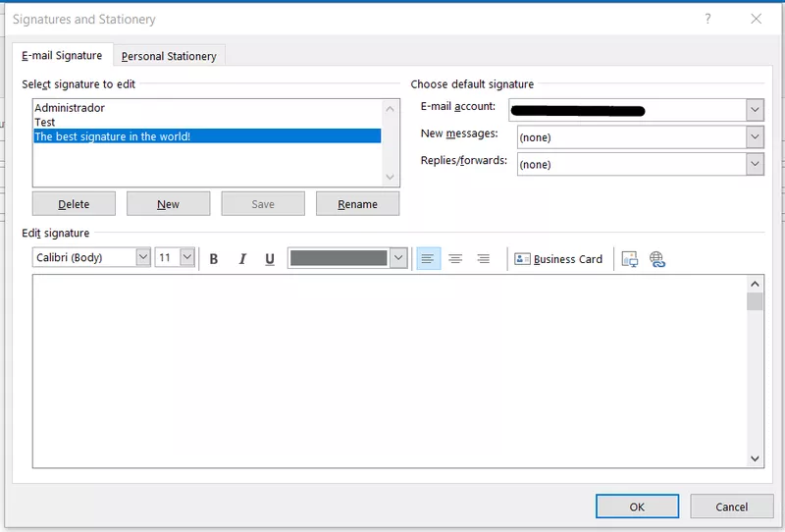785x532 pixels.
Task: Toggle Bold formatting in signature toolbar
Action: click(214, 259)
